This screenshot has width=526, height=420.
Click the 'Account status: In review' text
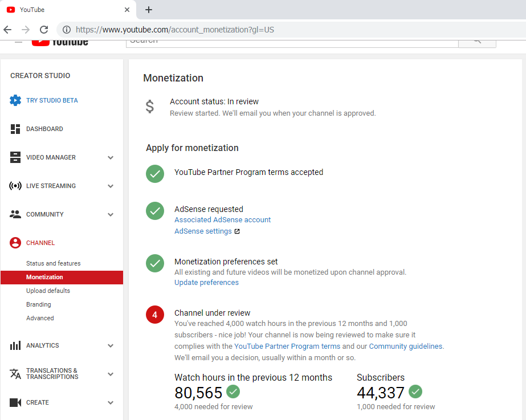click(x=214, y=101)
